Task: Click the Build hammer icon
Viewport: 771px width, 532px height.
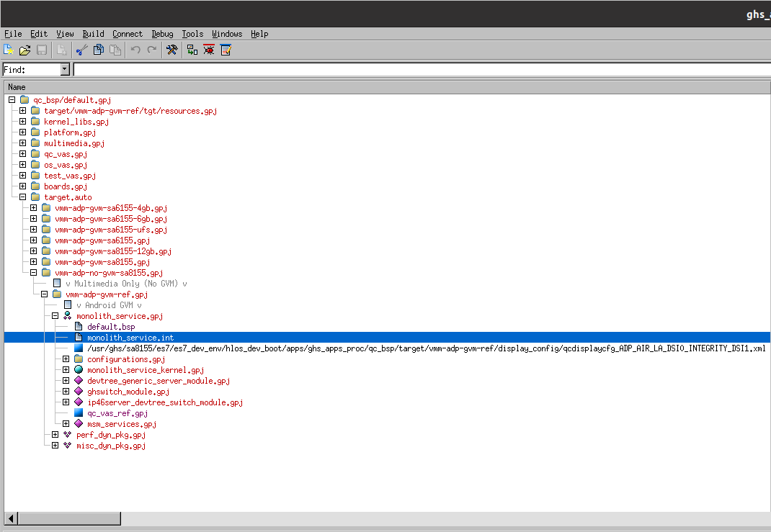Action: [172, 50]
